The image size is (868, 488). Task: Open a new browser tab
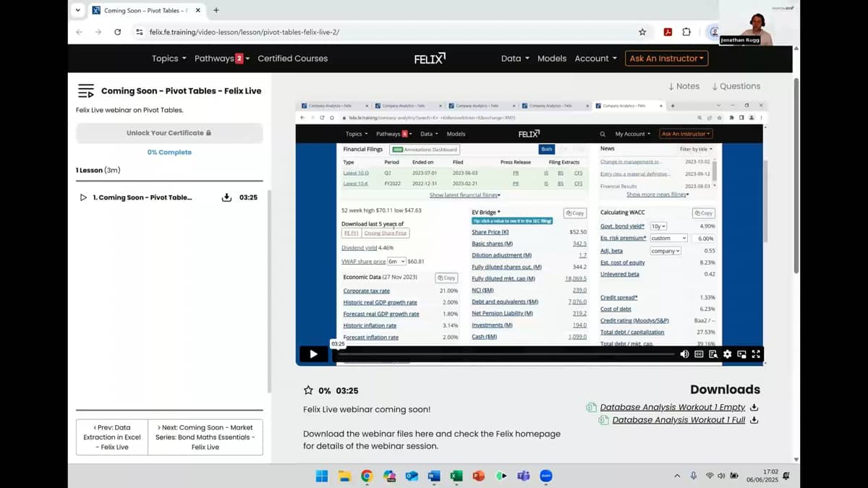pos(216,10)
